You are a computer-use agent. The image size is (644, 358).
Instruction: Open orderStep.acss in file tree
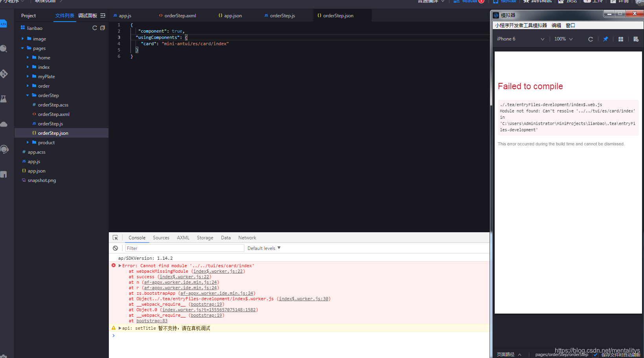coord(53,105)
